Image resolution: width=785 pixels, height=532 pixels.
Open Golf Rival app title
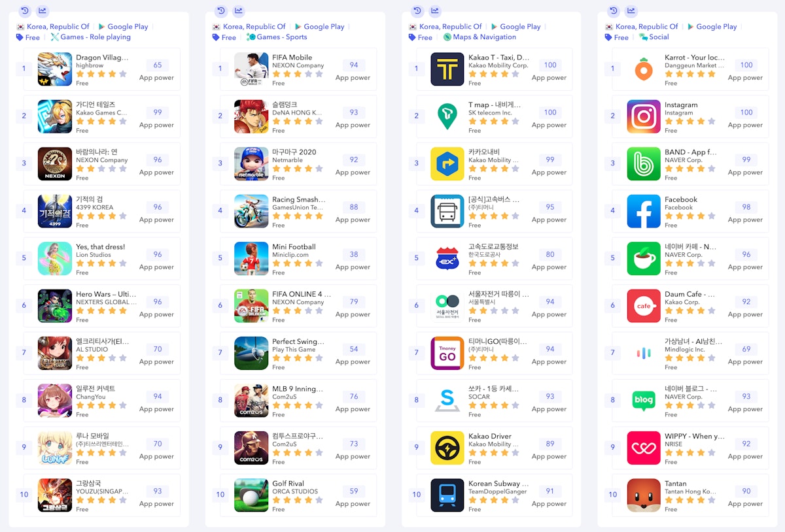point(288,484)
